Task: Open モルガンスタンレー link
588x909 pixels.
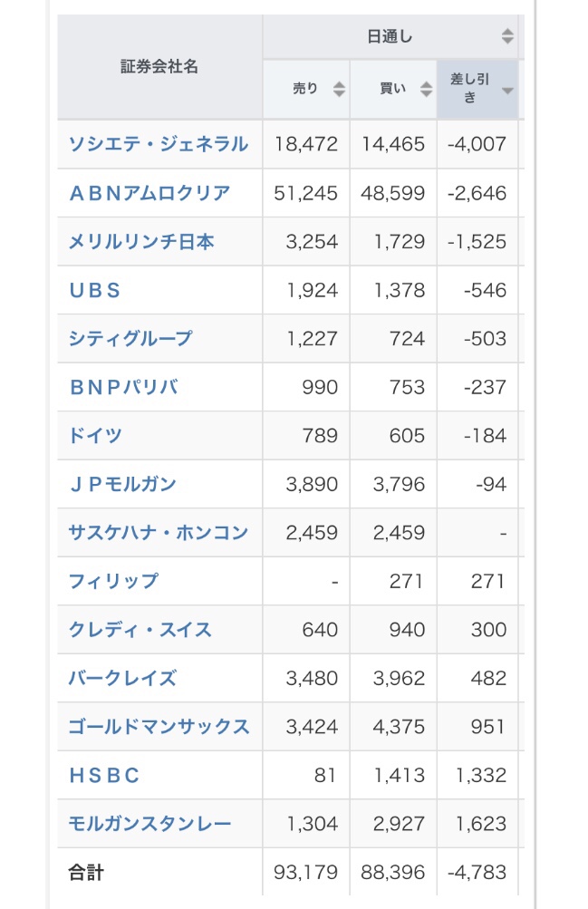Action: coord(149,824)
